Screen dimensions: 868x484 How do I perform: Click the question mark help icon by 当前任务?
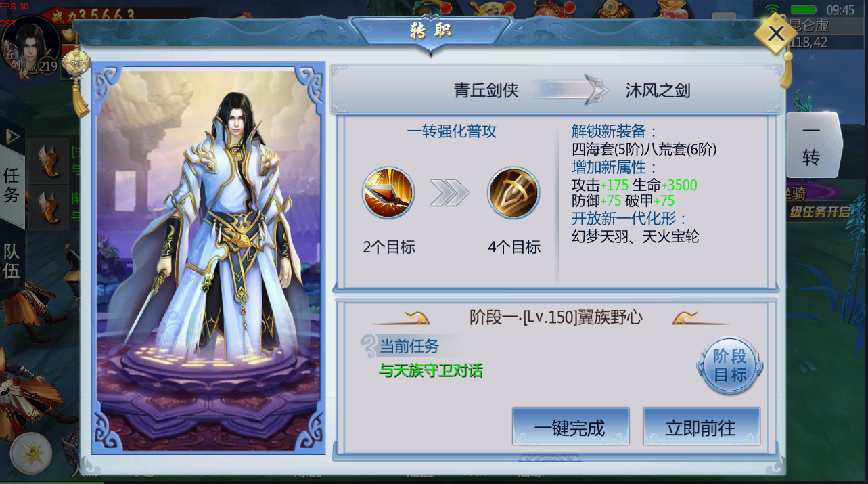click(x=368, y=346)
